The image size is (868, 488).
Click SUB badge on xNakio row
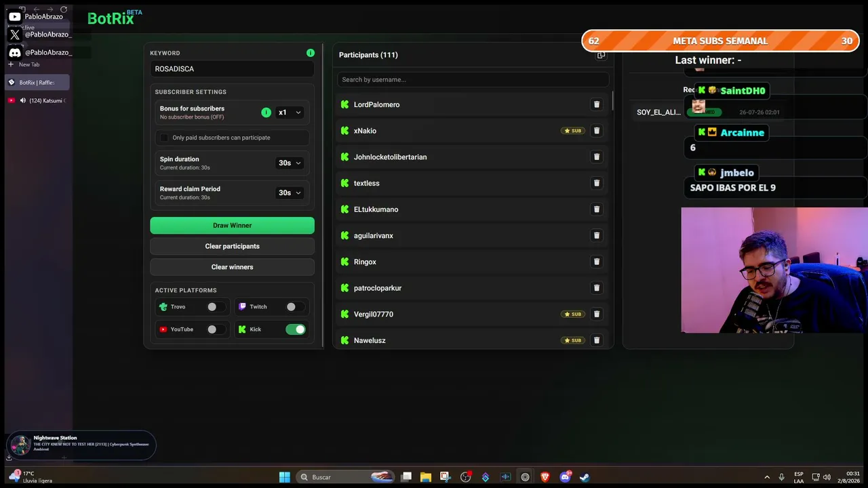click(x=573, y=131)
